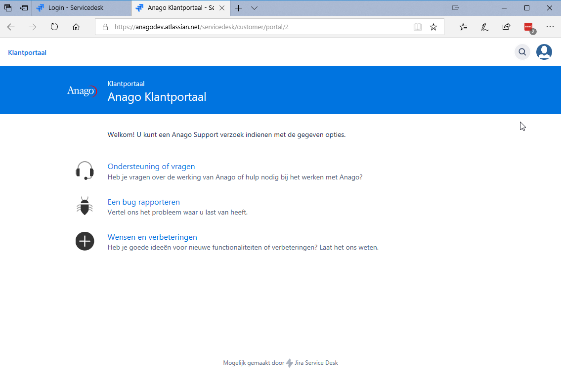Image resolution: width=561 pixels, height=392 pixels.
Task: View site security lock information
Action: pos(105,27)
